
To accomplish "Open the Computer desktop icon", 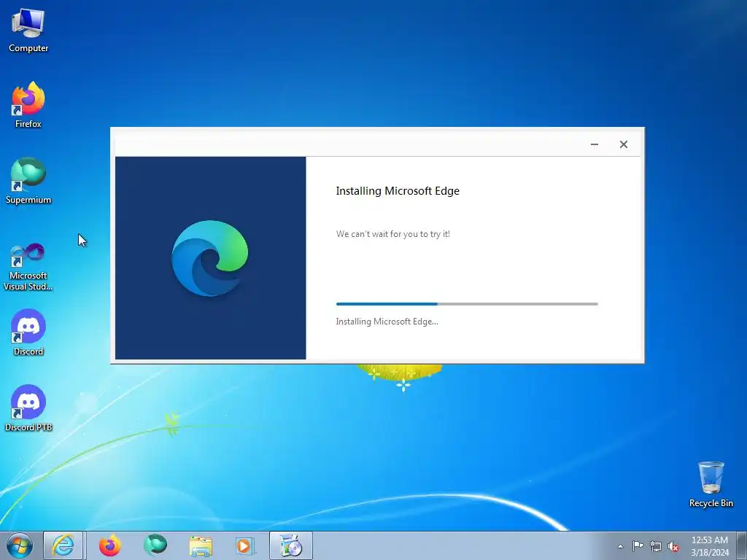I will pyautogui.click(x=28, y=31).
